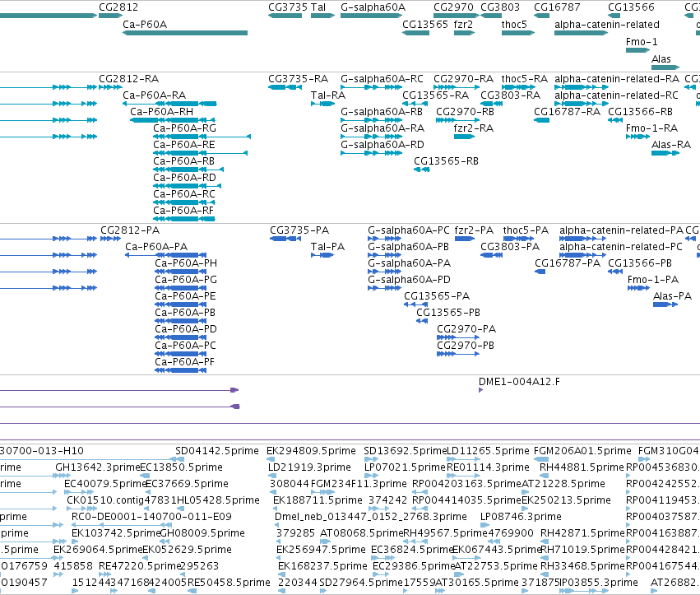The height and width of the screenshot is (595, 700).
Task: Click the DME1-004A12.F feature label
Action: (519, 382)
